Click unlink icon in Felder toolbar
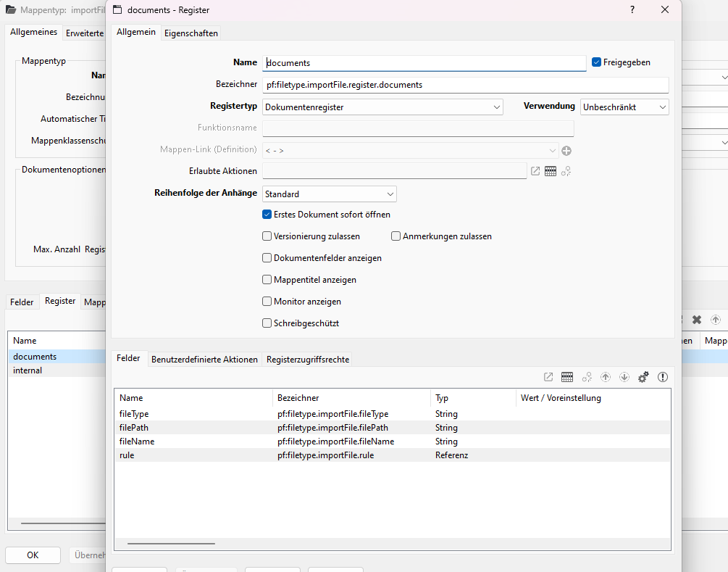This screenshot has height=572, width=728. pyautogui.click(x=587, y=377)
